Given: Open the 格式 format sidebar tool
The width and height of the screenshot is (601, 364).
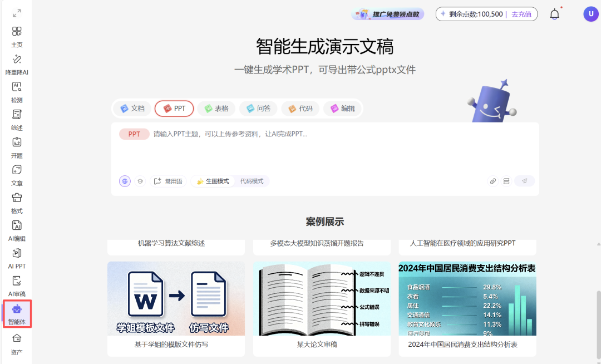Looking at the screenshot, I should (17, 203).
